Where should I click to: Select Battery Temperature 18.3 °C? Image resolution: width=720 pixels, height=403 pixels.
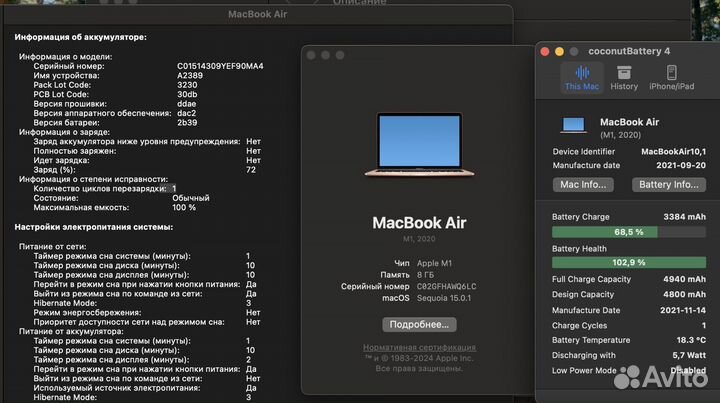point(691,340)
